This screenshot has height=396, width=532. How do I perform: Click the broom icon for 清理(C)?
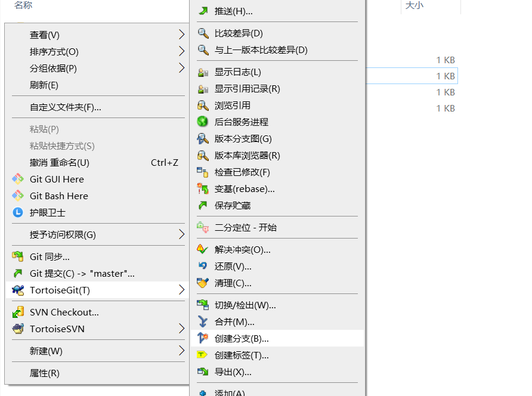[x=203, y=283]
